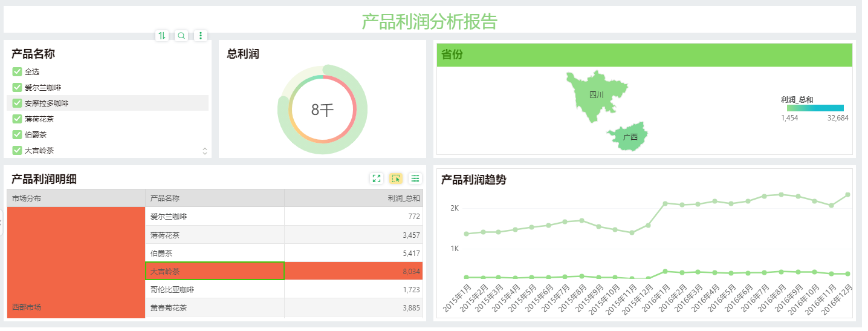Open the three-dot more options menu

201,36
